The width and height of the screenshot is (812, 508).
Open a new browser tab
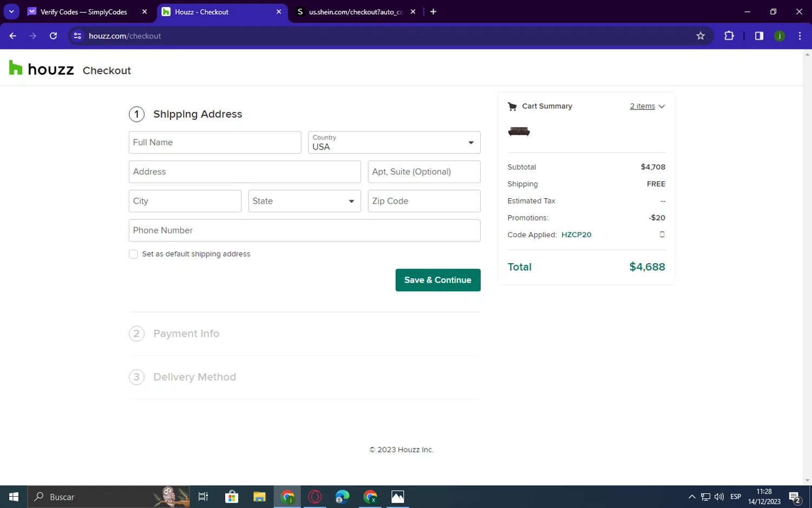(x=433, y=11)
